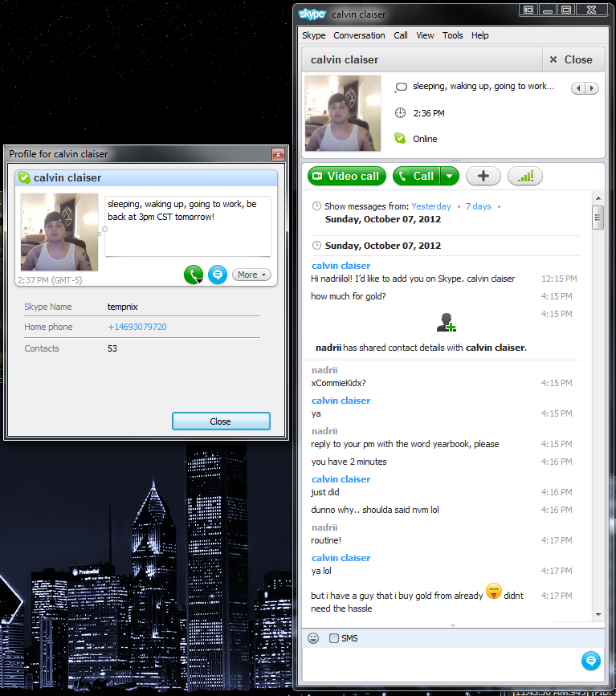Click the message 'routine!'
The image size is (616, 696).
point(326,540)
